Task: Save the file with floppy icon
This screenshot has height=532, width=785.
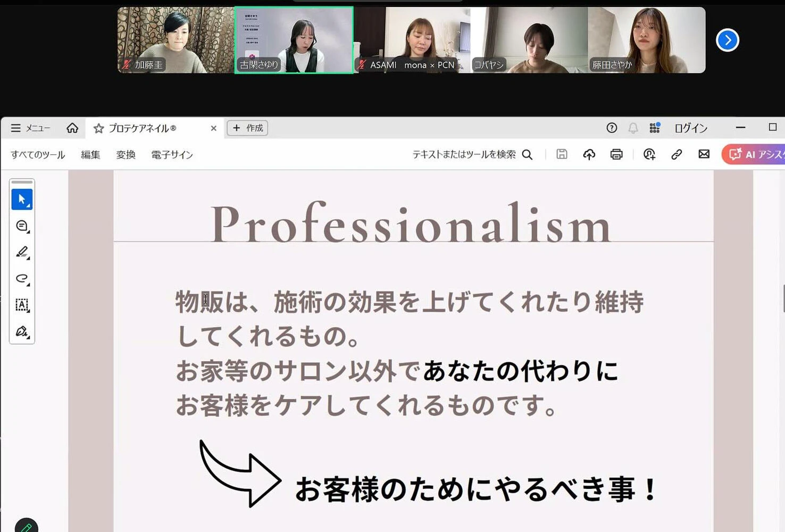Action: 562,154
